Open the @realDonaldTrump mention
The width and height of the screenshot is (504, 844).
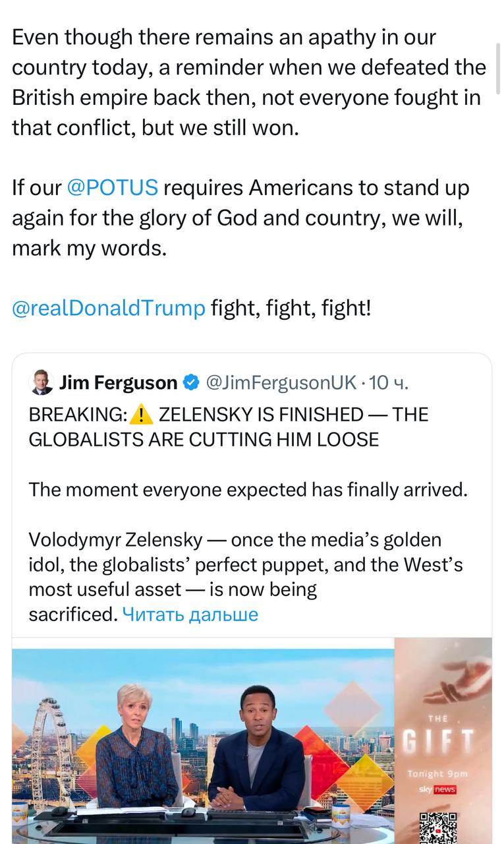tap(109, 308)
